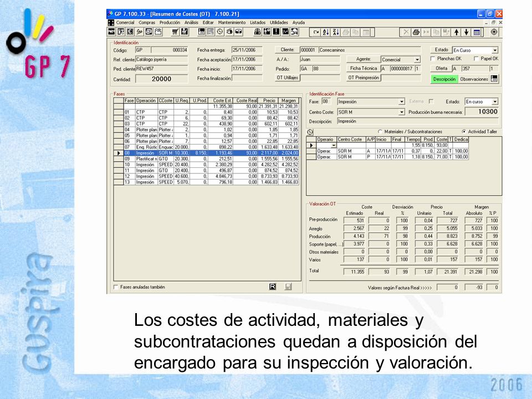Click the signature pen toolbar icon
Image resolution: width=532 pixels, height=399 pixels.
(140, 32)
